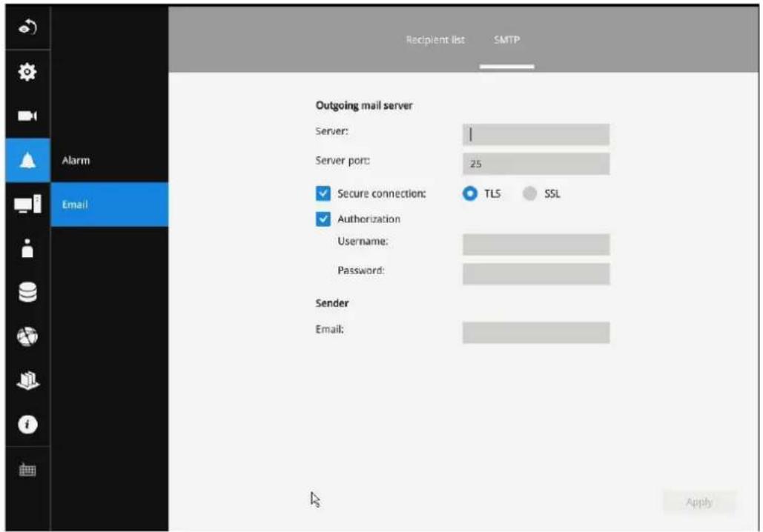The width and height of the screenshot is (763, 532).
Task: Focus the Server input field
Action: coord(536,135)
